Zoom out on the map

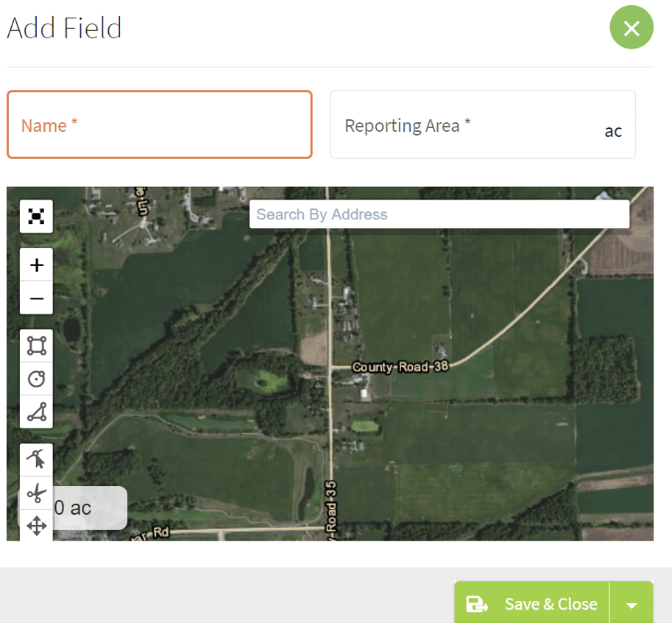click(36, 298)
